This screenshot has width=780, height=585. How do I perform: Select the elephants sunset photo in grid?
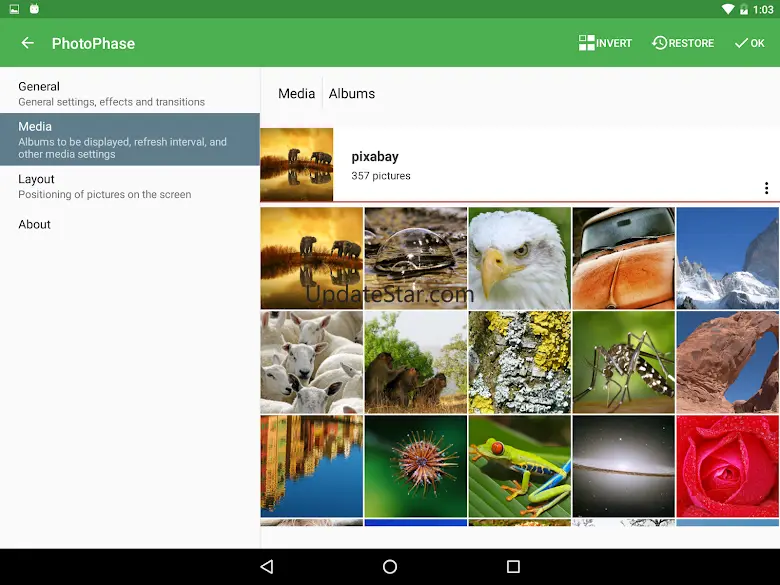point(311,258)
